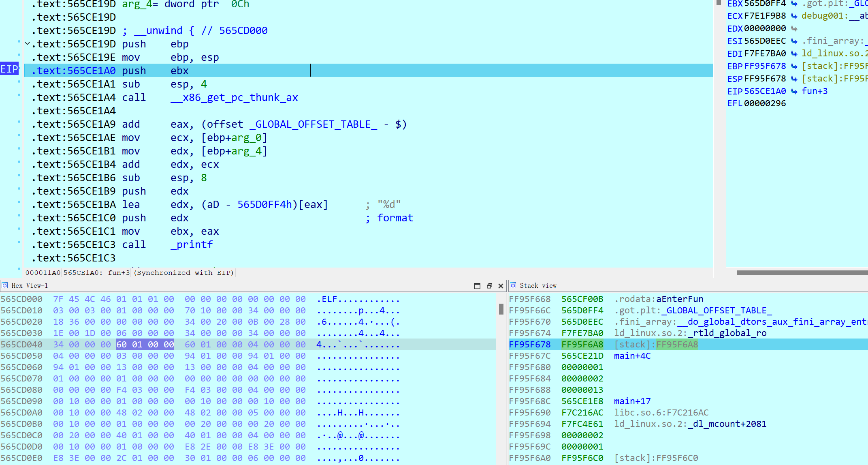The image size is (868, 465).
Task: Select the Hex View-1 tab title
Action: (x=30, y=285)
